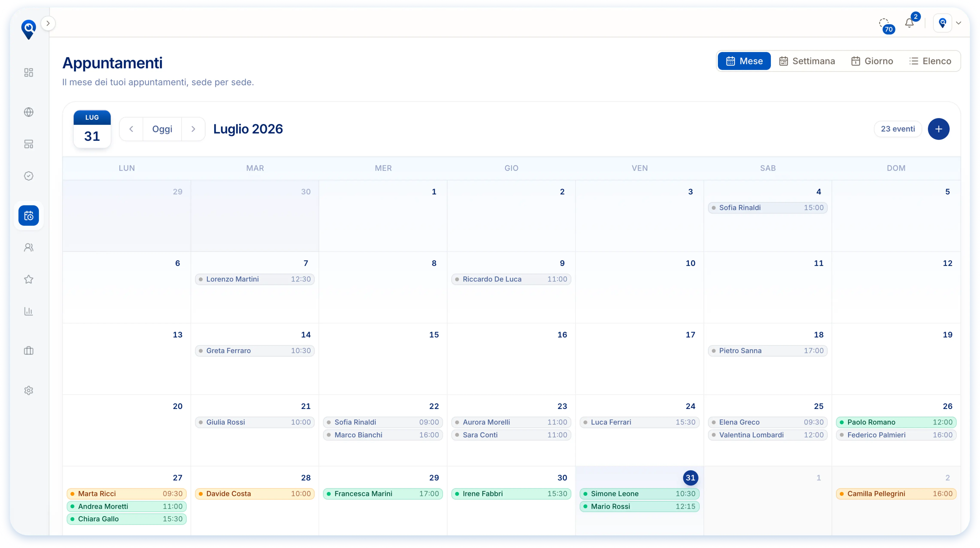Open the check badge icon in sidebar
The image size is (980, 548).
click(x=29, y=176)
